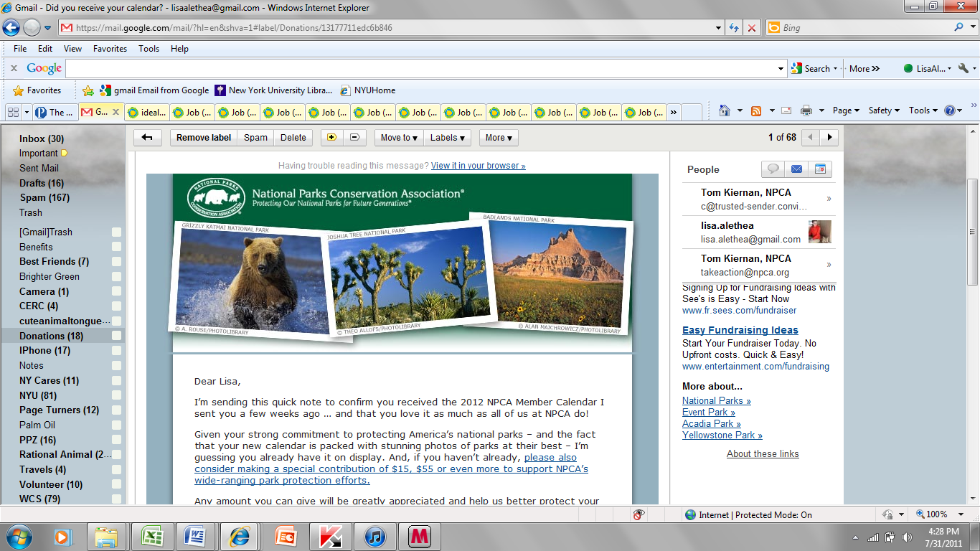Open Excel from the Windows taskbar
This screenshot has width=980, height=551.
151,536
